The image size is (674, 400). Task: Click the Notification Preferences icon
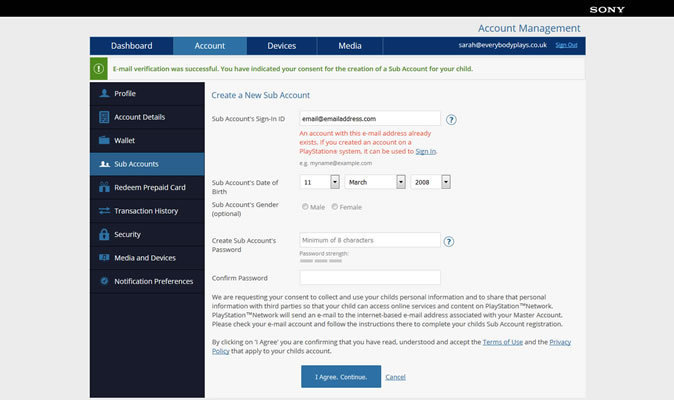[104, 281]
